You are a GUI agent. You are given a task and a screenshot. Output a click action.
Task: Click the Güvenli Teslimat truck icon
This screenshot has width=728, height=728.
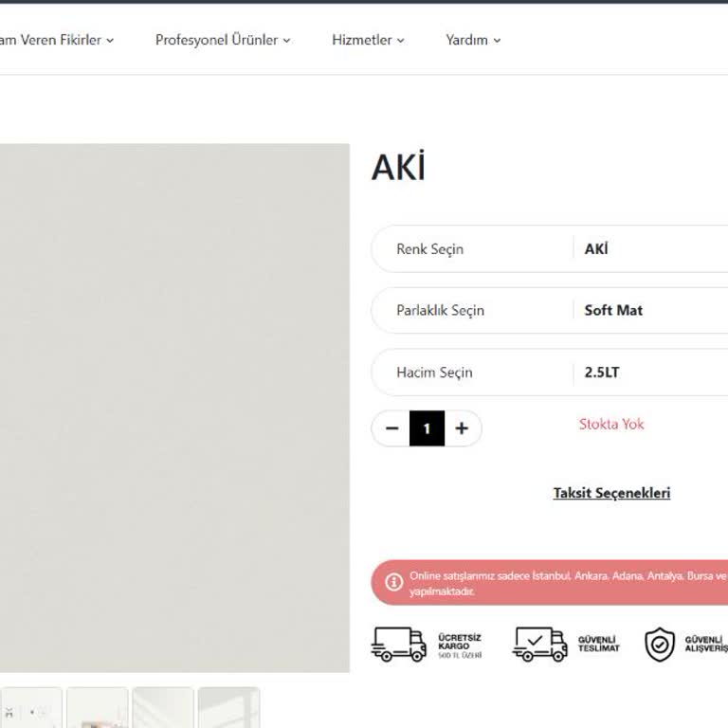point(539,644)
